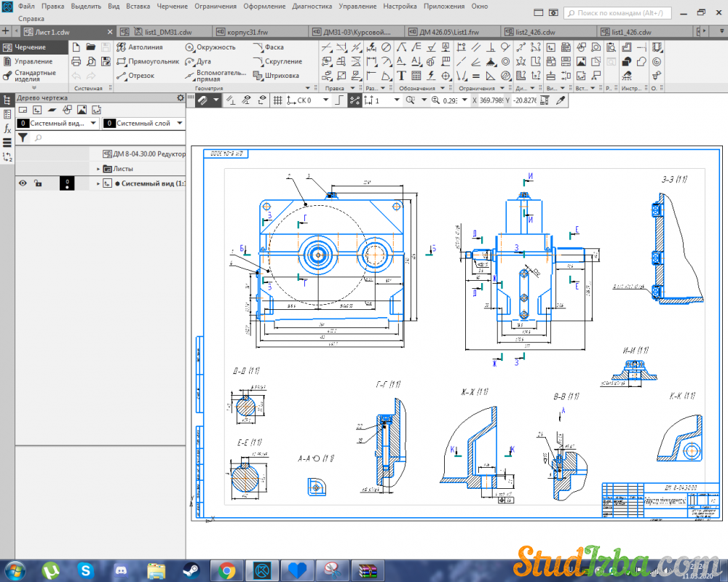This screenshot has height=582, width=728.
Task: Toggle the grid display button
Action: tap(277, 100)
